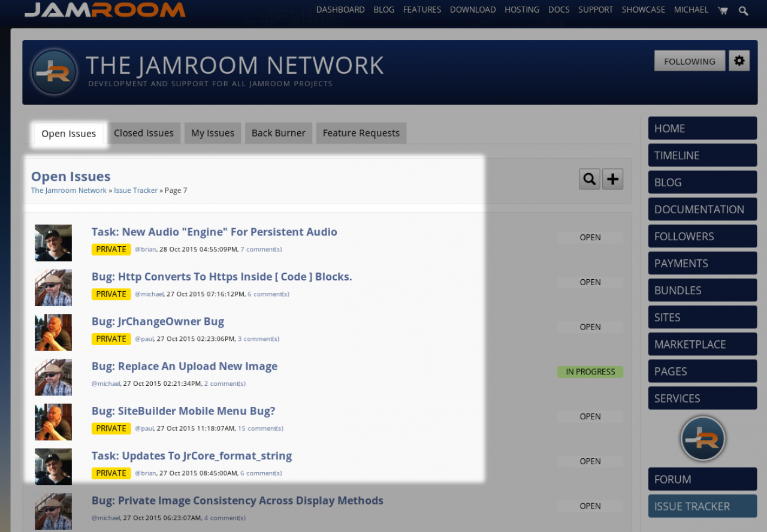Open Download in the top menu
This screenshot has width=767, height=532.
coord(473,10)
